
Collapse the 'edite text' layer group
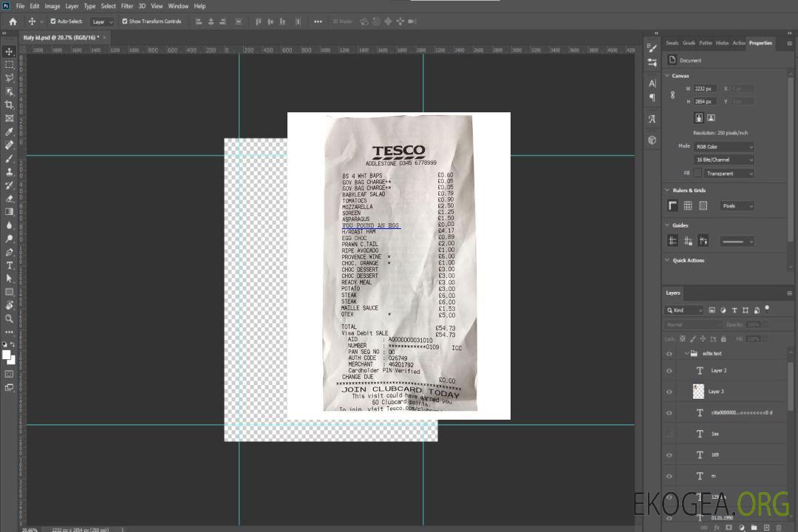pos(686,353)
